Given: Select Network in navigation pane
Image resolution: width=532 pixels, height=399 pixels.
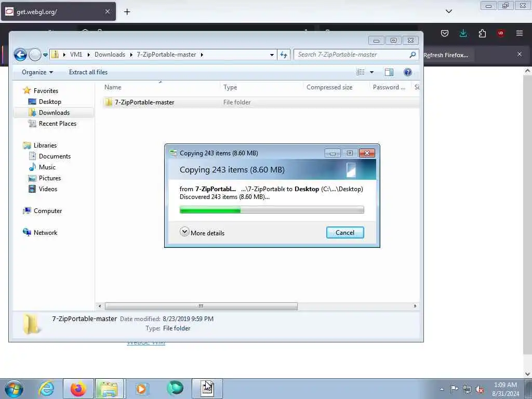Looking at the screenshot, I should pos(45,233).
